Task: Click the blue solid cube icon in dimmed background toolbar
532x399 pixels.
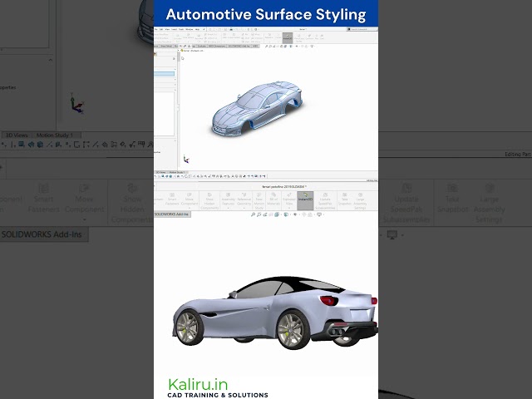Action: tap(40, 145)
